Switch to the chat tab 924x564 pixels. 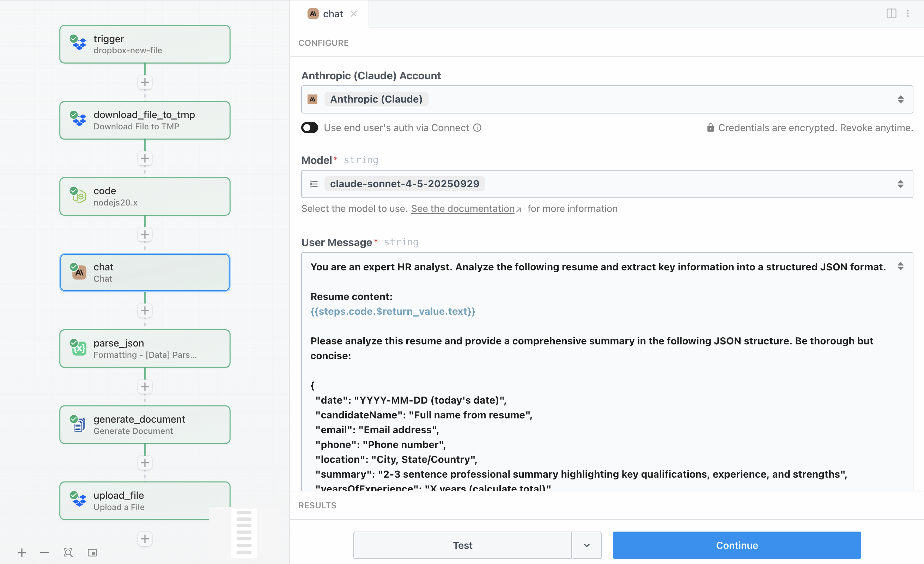tap(333, 13)
